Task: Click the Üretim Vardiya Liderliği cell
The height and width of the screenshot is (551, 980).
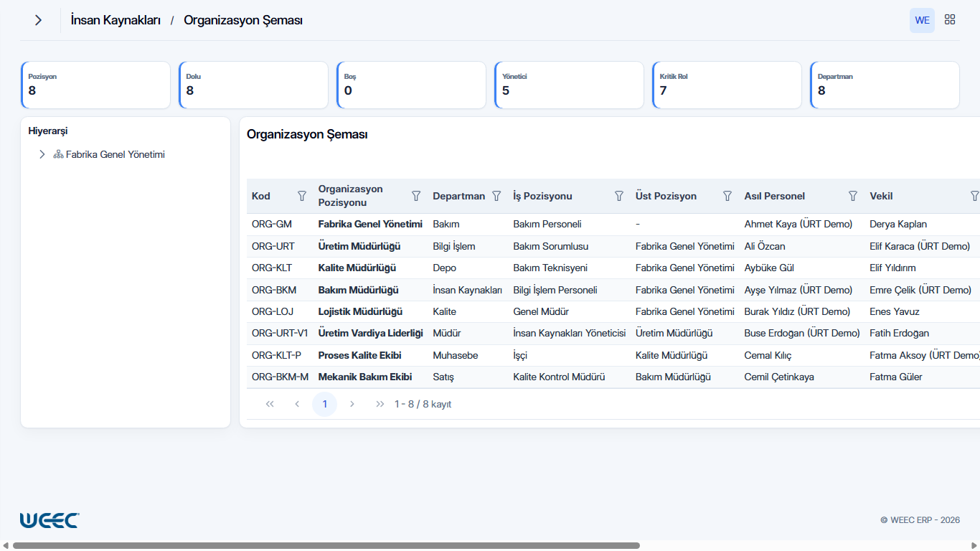Action: (371, 333)
